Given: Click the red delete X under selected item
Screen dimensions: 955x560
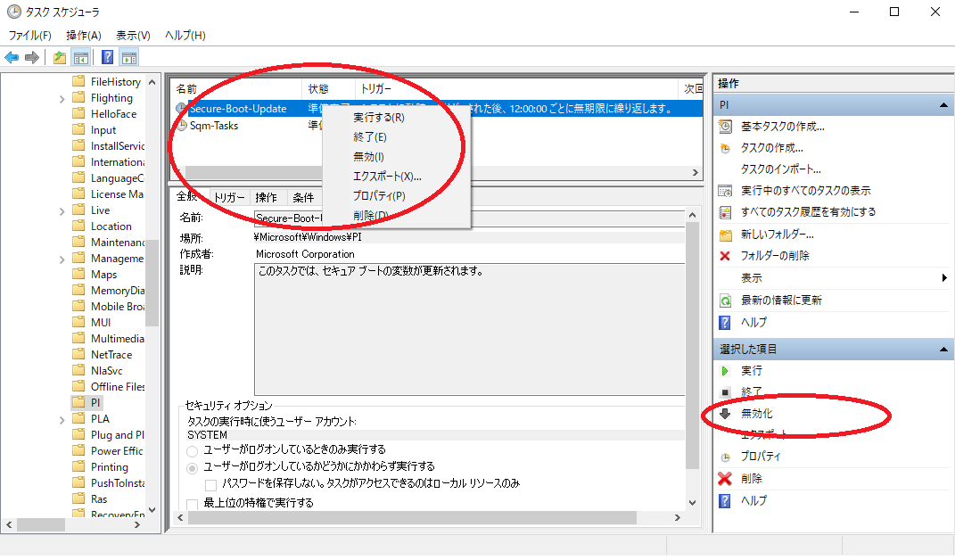Looking at the screenshot, I should (725, 479).
